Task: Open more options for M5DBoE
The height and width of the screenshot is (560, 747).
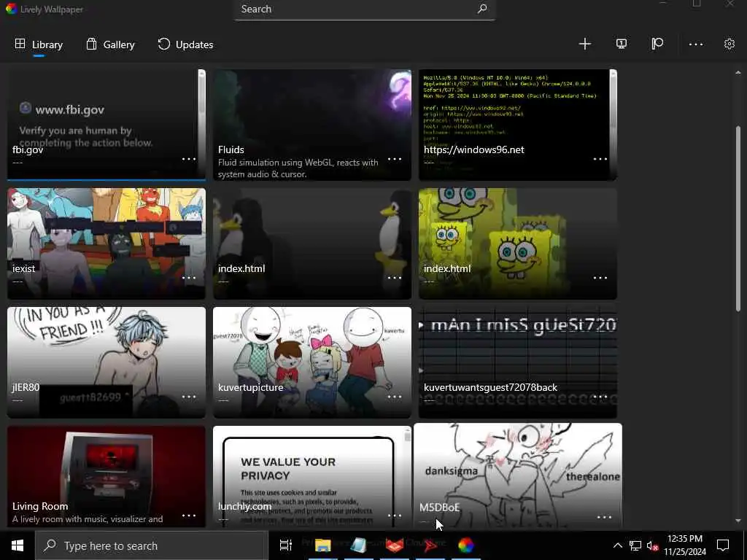Action: click(x=604, y=517)
